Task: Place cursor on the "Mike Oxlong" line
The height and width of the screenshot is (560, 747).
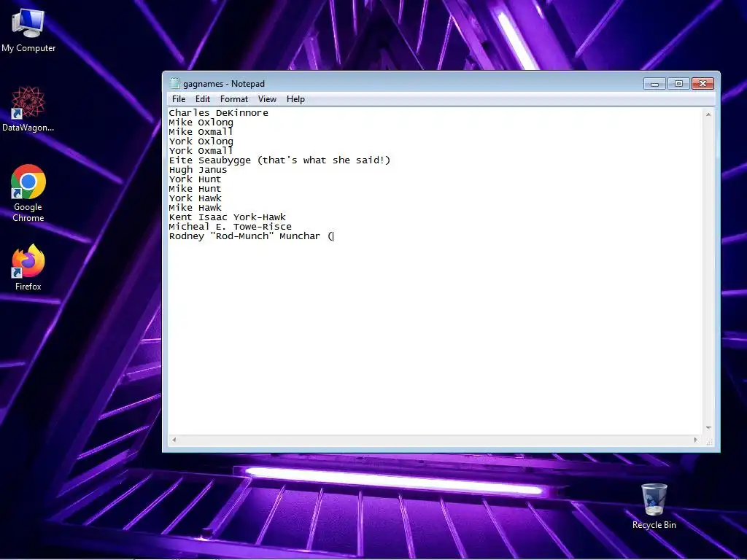Action: 201,122
